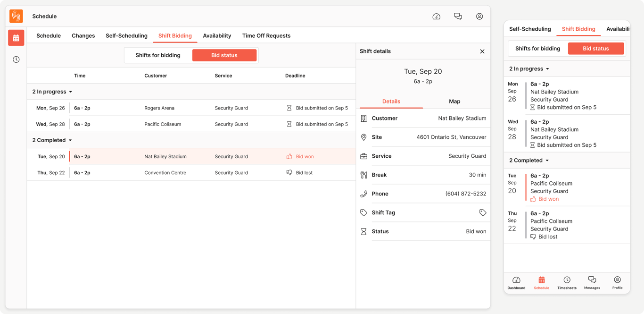Image resolution: width=644 pixels, height=314 pixels.
Task: Select Bid status in mobile toggle
Action: click(596, 49)
